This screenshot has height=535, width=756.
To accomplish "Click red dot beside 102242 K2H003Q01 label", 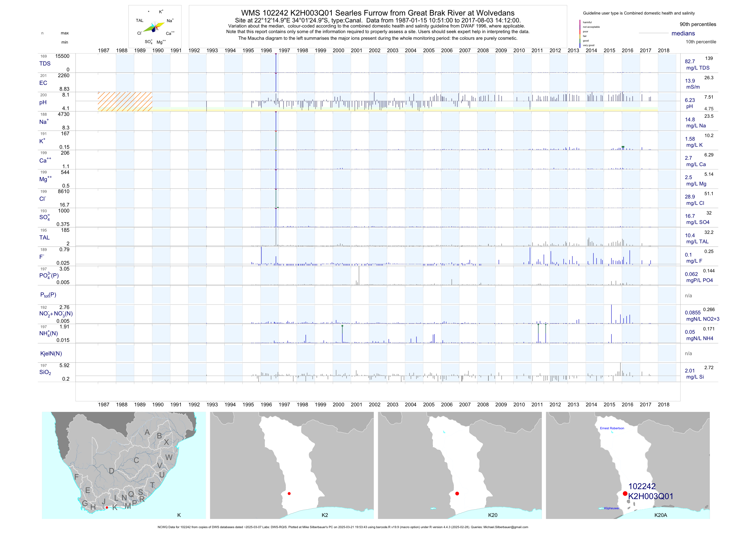I will [x=625, y=493].
